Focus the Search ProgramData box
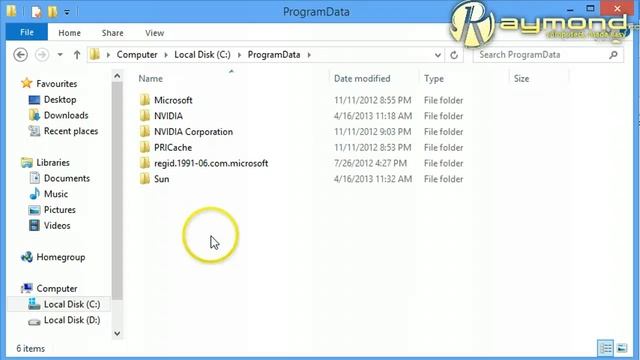 548,55
